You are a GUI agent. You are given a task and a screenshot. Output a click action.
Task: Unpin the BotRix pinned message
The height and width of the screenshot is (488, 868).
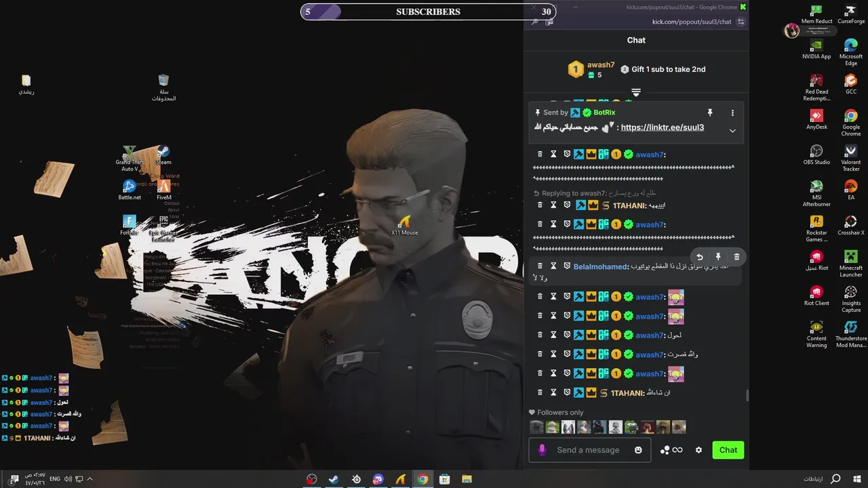pos(710,113)
